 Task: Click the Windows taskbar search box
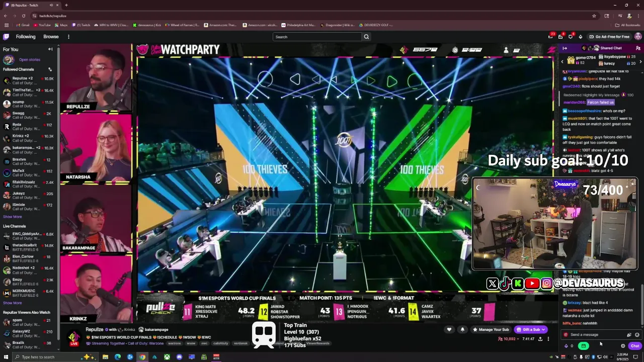pos(55,357)
